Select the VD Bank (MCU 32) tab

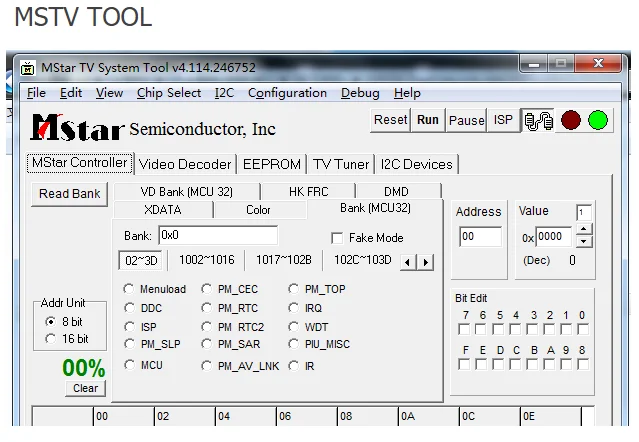[187, 191]
